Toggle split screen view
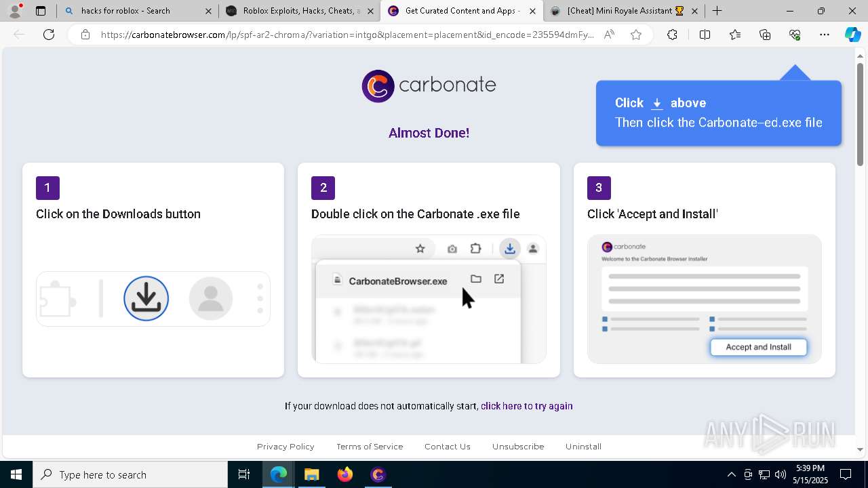Screen dimensions: 868x488 click(705, 35)
